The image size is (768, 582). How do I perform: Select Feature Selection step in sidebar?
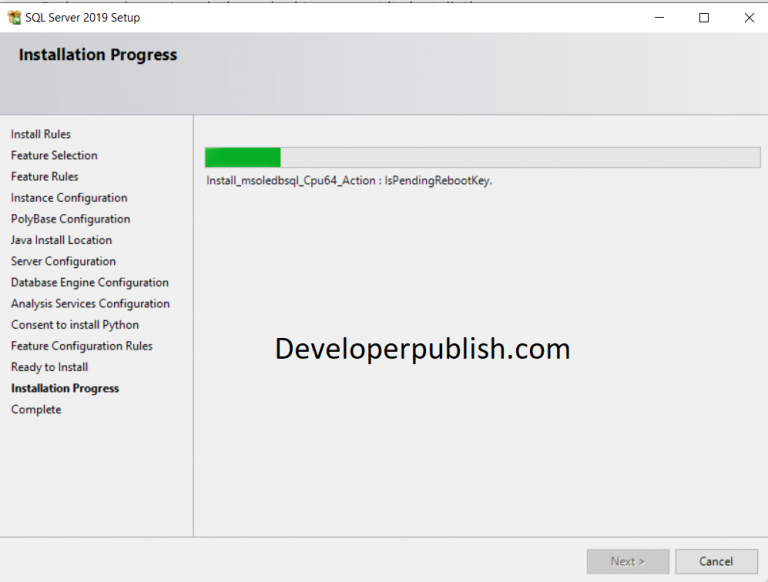click(54, 155)
